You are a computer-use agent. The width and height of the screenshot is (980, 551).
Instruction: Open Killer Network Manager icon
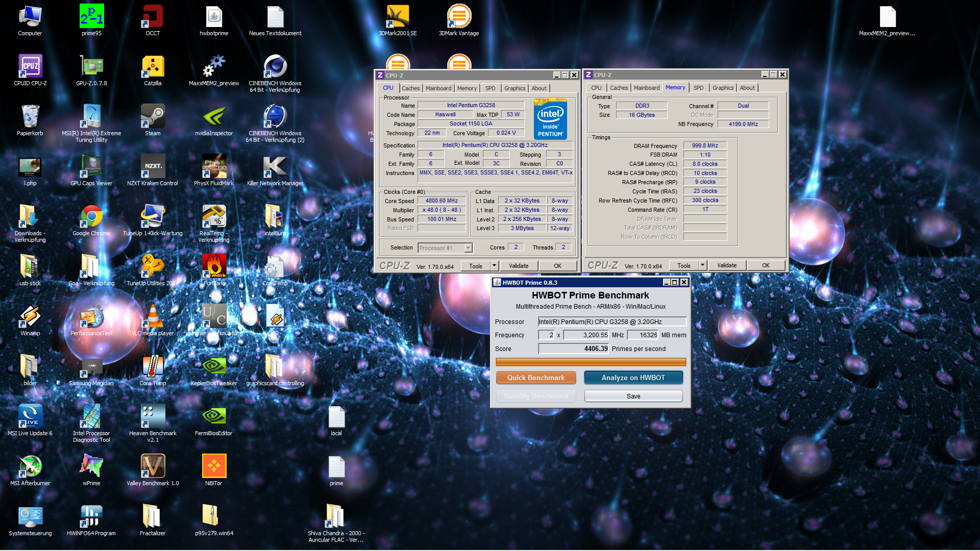pyautogui.click(x=275, y=170)
